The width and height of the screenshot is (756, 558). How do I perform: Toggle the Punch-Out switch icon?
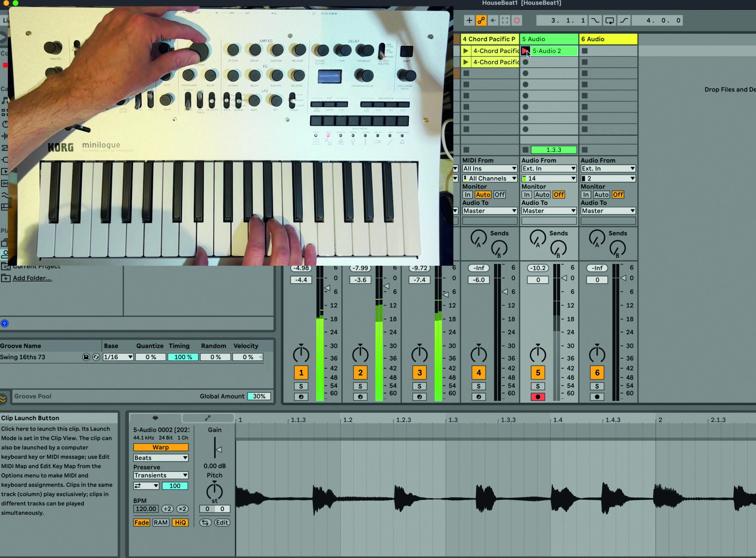point(624,21)
